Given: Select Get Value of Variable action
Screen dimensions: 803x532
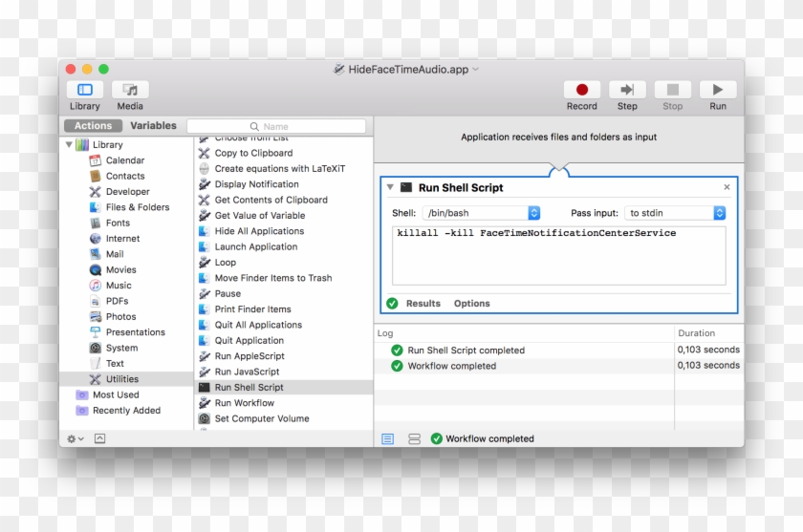Looking at the screenshot, I should pyautogui.click(x=284, y=215).
